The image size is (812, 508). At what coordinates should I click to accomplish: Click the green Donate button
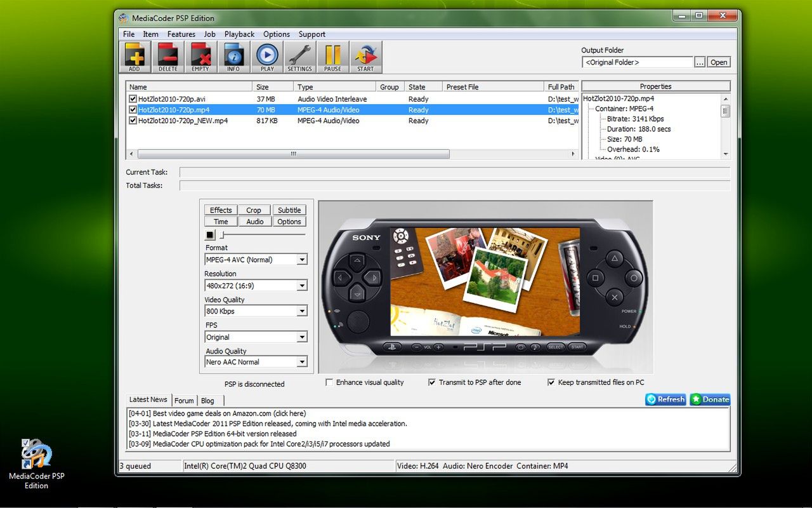coord(710,399)
